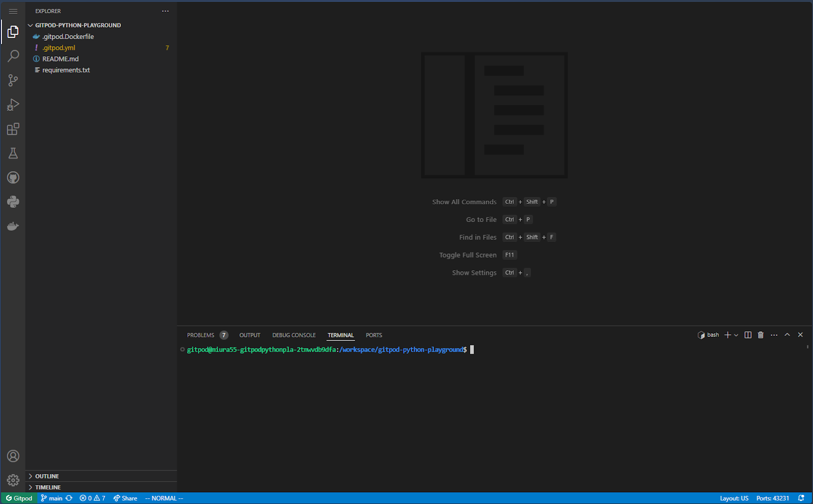Switch to the Problems tab
Screen dimensions: 813x504
[201, 335]
